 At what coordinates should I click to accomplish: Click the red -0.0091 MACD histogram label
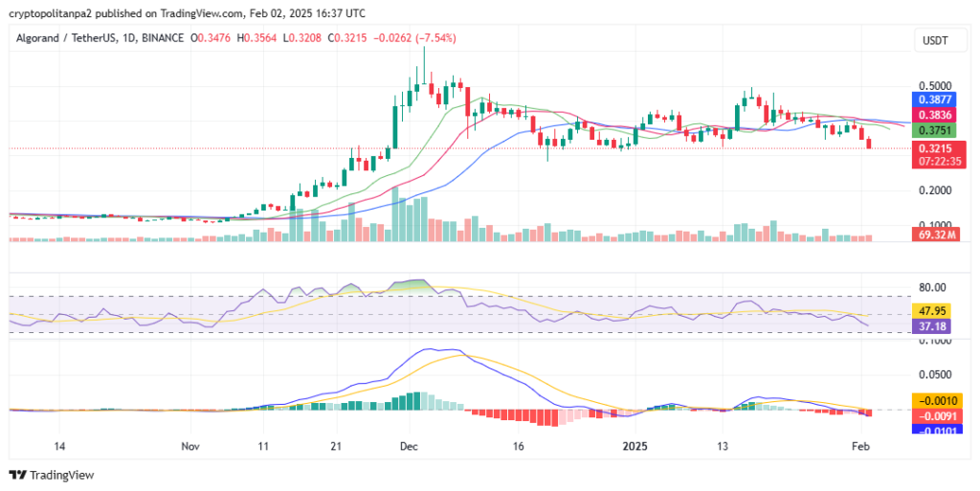[934, 416]
